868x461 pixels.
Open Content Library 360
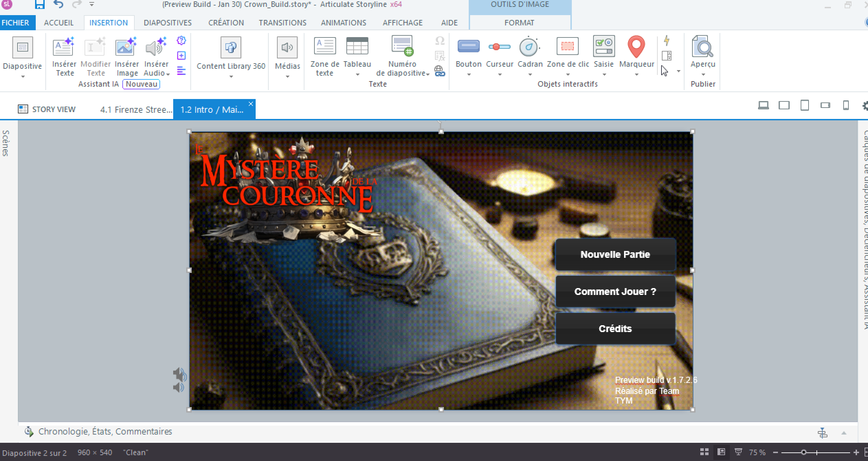[x=231, y=47]
